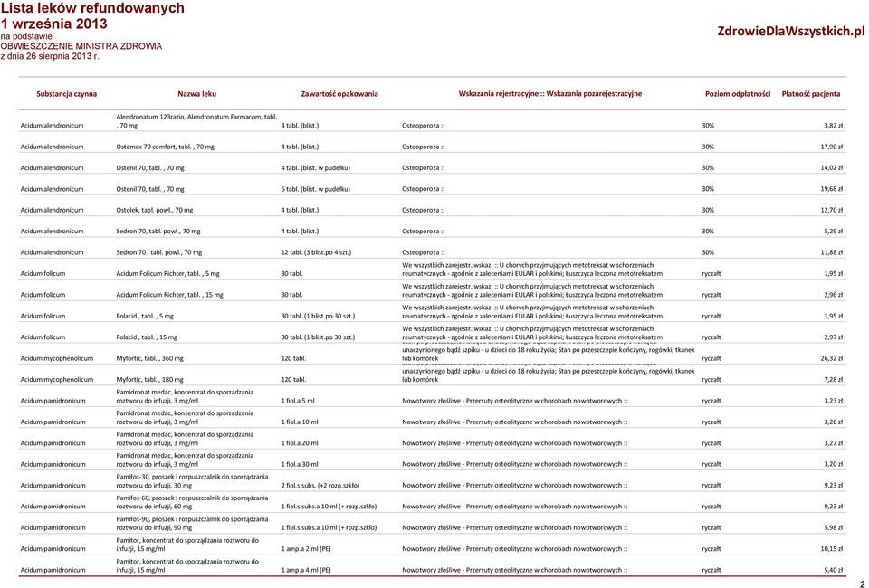This screenshot has height=588, width=869.
Task: Click the 'Zawartość opakowania' column header
Action: point(339,93)
